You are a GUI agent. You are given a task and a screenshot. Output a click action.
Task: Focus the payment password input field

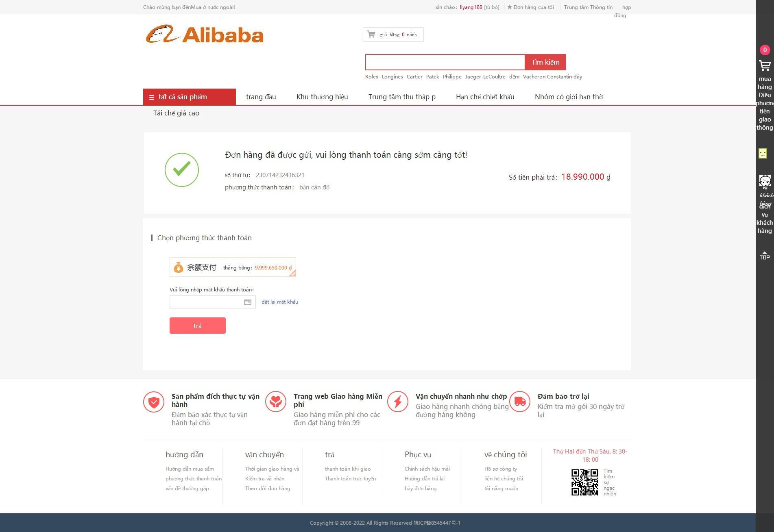213,302
